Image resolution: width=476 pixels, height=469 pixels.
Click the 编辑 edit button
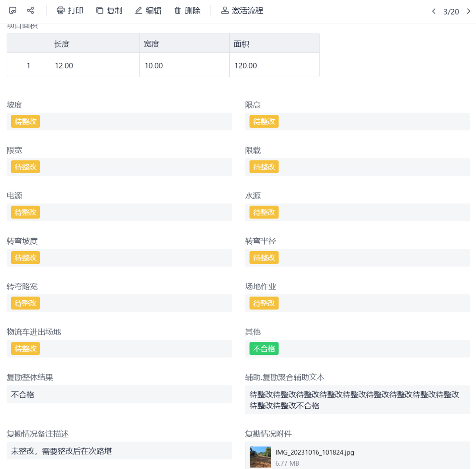tap(148, 10)
